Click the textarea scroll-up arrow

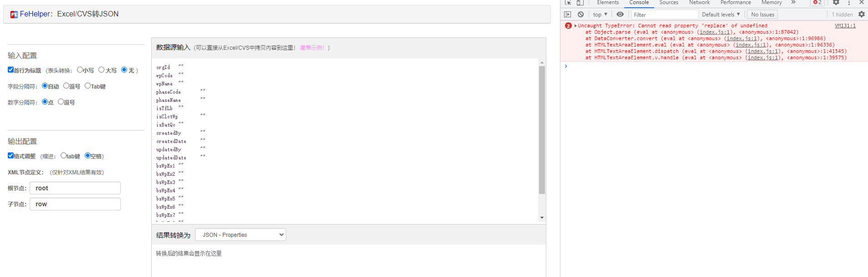[542, 63]
